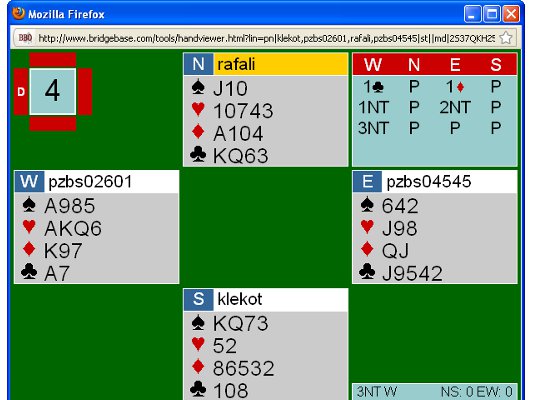This screenshot has height=400, width=533.
Task: Click the board number 4 vulnerability indicator
Action: pyautogui.click(x=53, y=91)
